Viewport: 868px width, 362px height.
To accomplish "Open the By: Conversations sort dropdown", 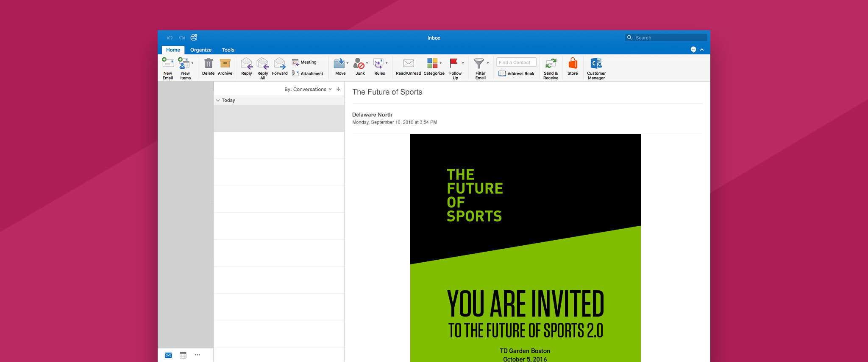I will [308, 89].
